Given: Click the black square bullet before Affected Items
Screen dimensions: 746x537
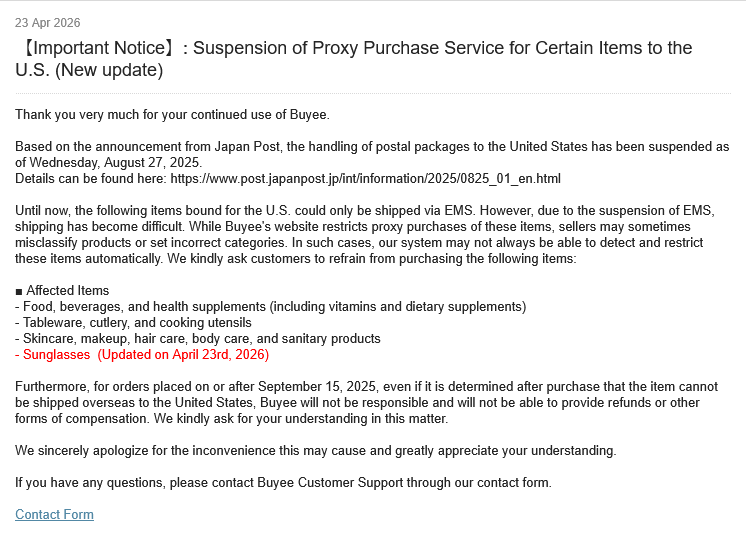Looking at the screenshot, I should pyautogui.click(x=19, y=291).
